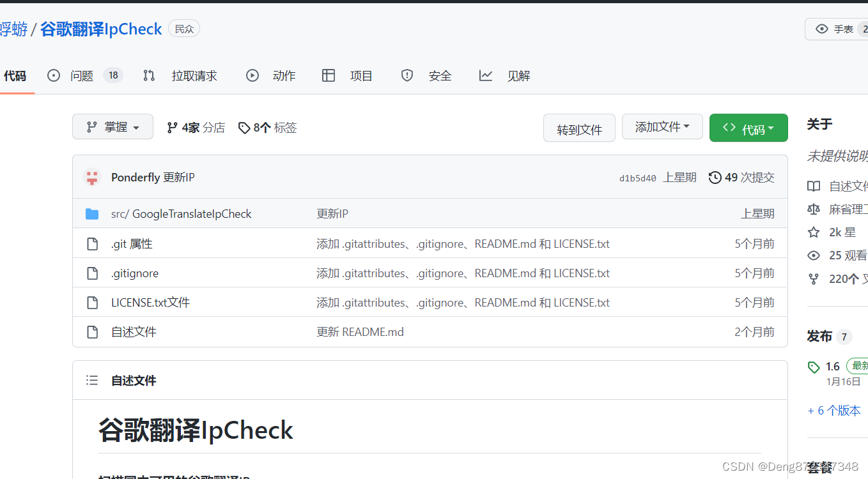Screen dimensions: 868x479
Task: View the 8个 标签 tags link
Action: 267,128
